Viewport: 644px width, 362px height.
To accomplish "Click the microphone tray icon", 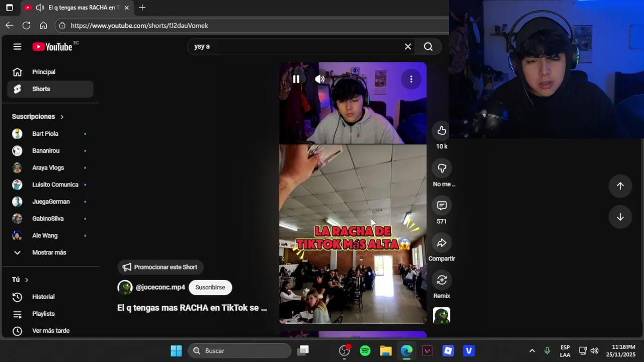I will [547, 351].
